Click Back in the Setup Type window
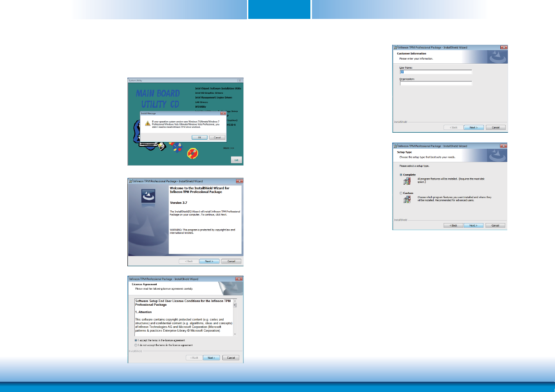 point(453,226)
